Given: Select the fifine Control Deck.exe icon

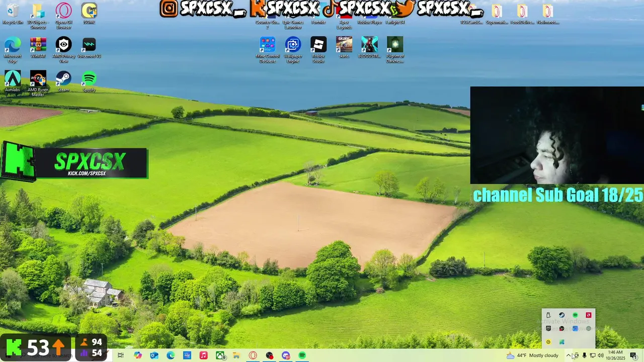Looking at the screenshot, I should 268,50.
